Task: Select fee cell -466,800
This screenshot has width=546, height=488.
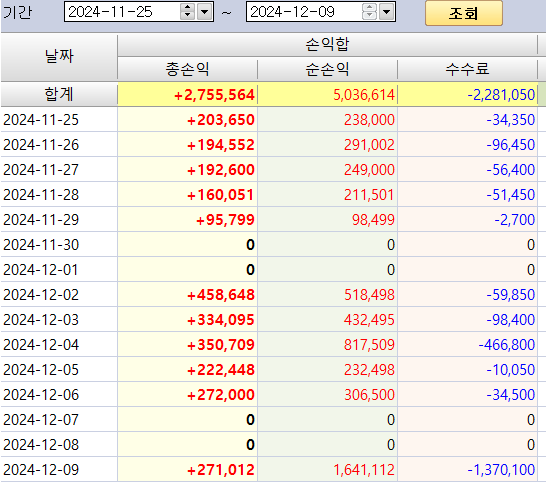Action: pos(467,345)
